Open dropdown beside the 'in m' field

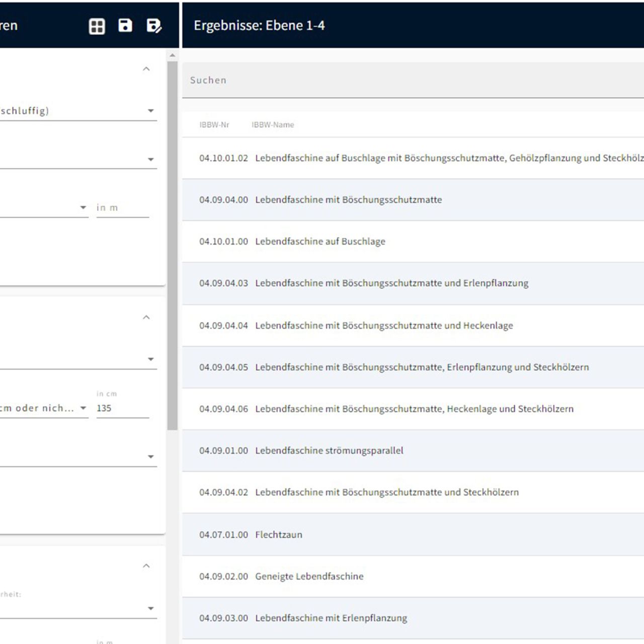83,208
